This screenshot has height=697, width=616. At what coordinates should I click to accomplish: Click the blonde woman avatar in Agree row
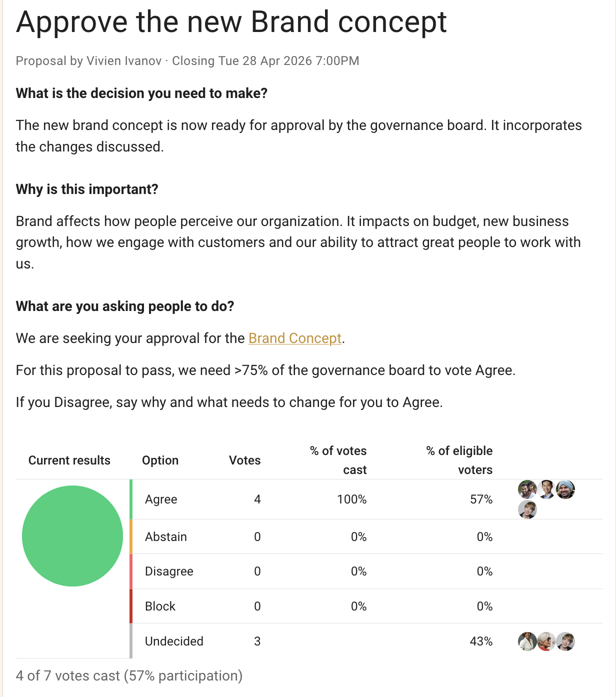(527, 509)
